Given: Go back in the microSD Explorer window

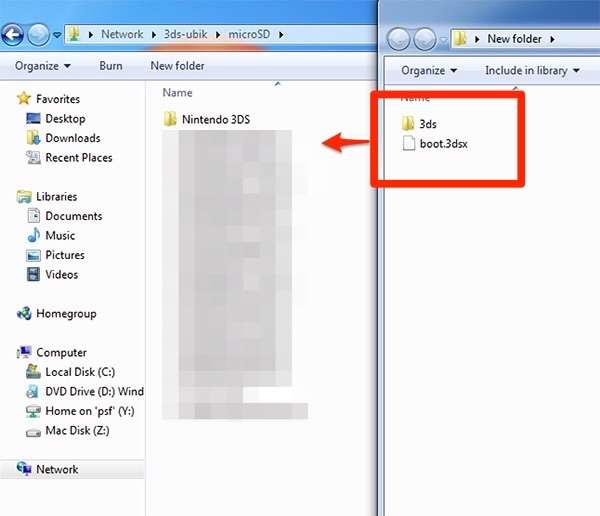Looking at the screenshot, I should coord(13,35).
